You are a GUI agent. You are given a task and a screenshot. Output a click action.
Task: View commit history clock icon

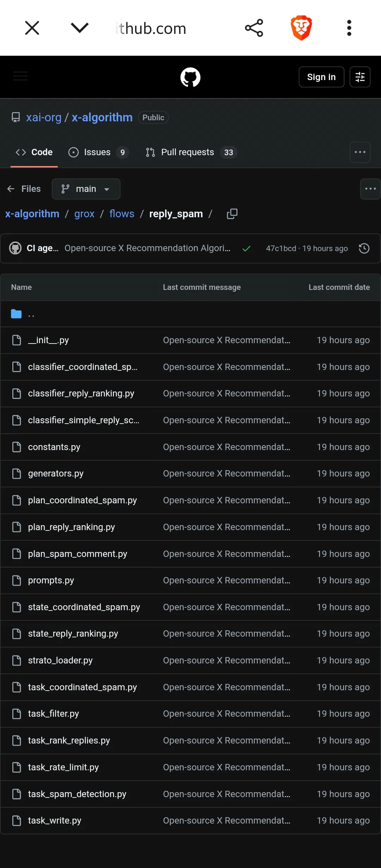(x=364, y=248)
